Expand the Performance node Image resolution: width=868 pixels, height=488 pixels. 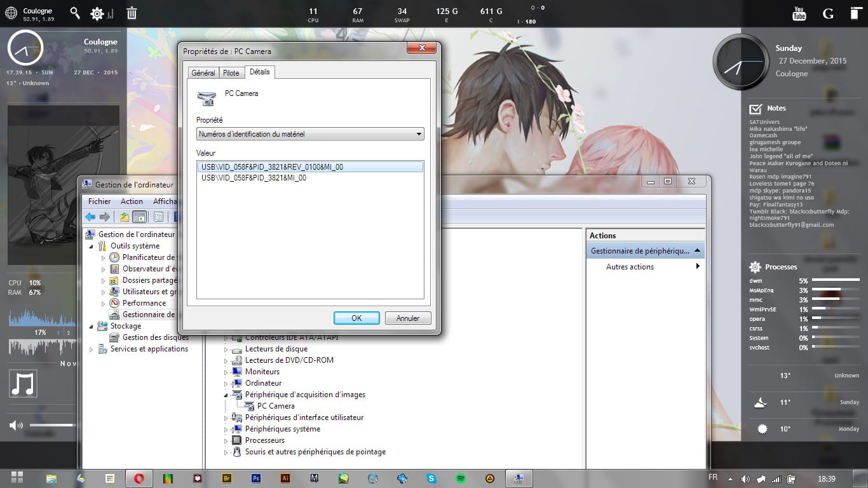coord(104,303)
